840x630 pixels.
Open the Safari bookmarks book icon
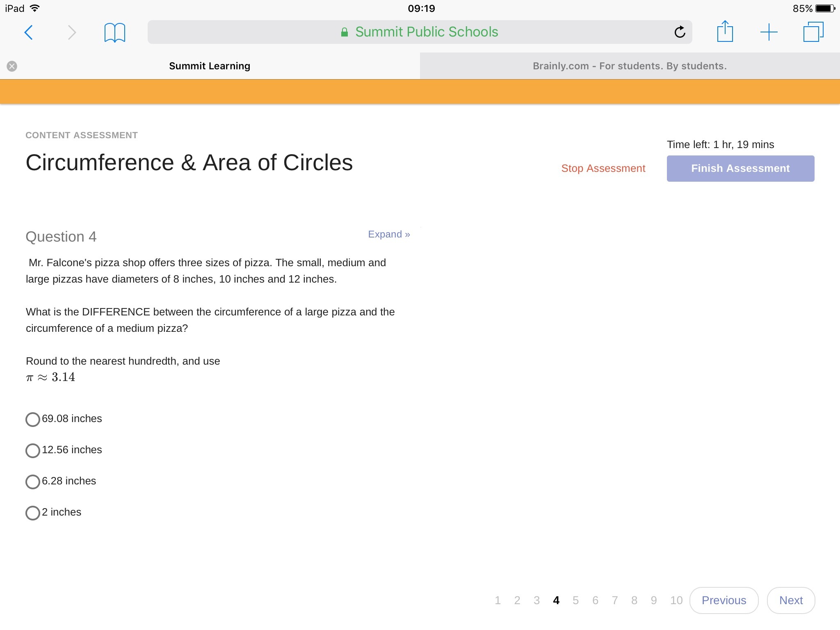coord(114,32)
